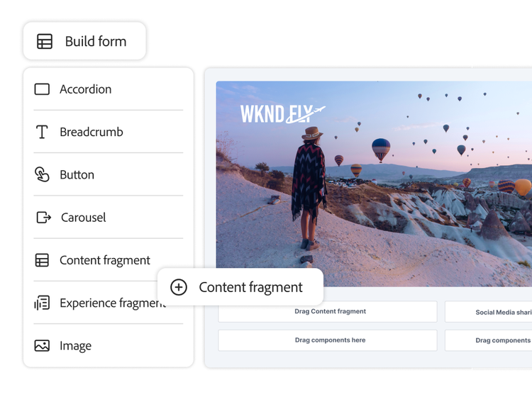Open the Build form button
532x399 pixels.
click(84, 41)
